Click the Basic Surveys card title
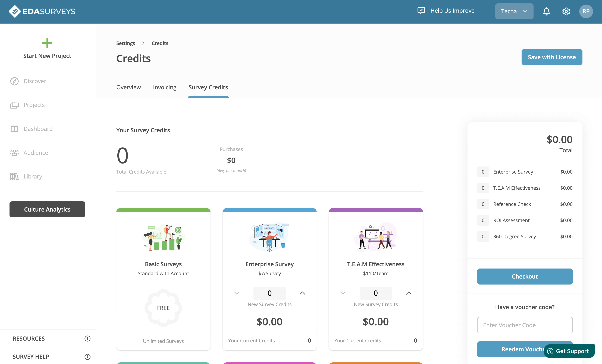 (163, 264)
